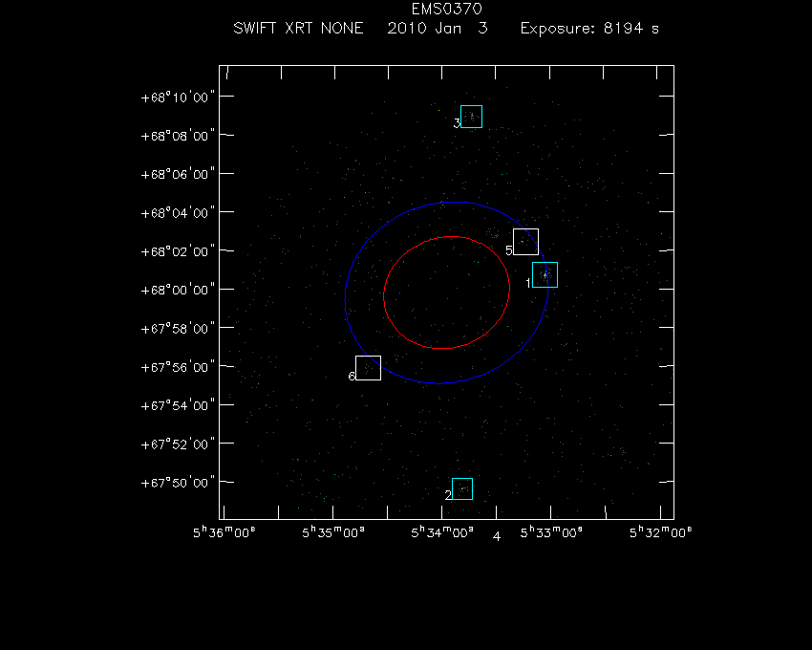Screen dimensions: 812x650
Task: Click the +67°54'00" declination label
Action: tap(178, 405)
